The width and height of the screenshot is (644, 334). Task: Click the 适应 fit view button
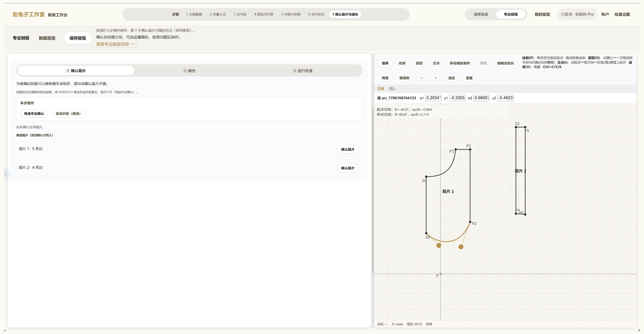[x=451, y=78]
